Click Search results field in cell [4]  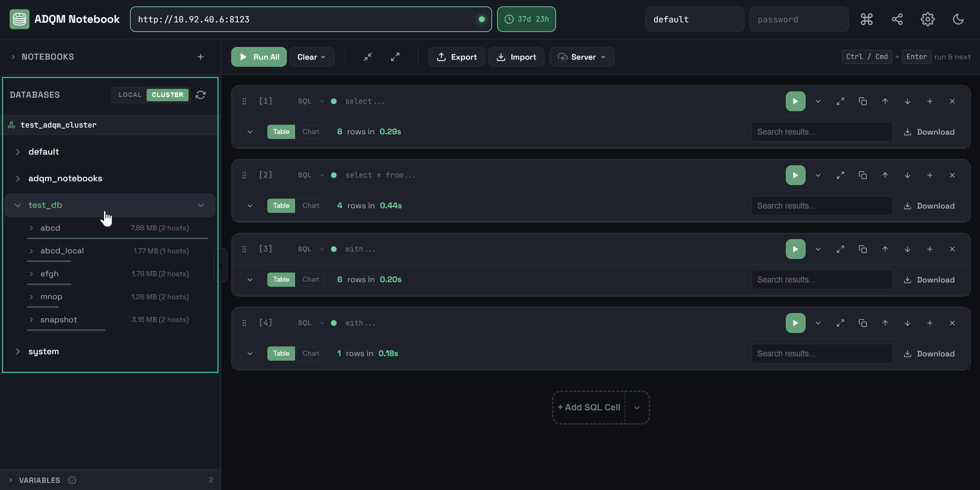pos(821,353)
